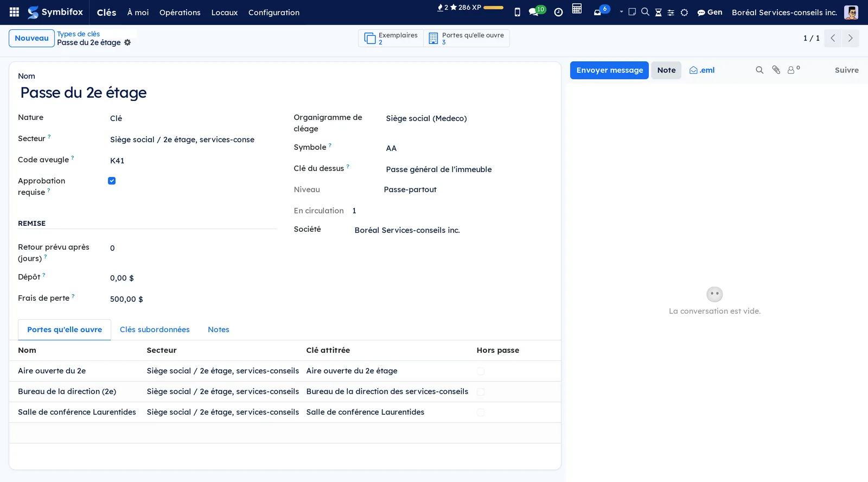
Task: Open the Nature dropdown field
Action: [x=193, y=118]
